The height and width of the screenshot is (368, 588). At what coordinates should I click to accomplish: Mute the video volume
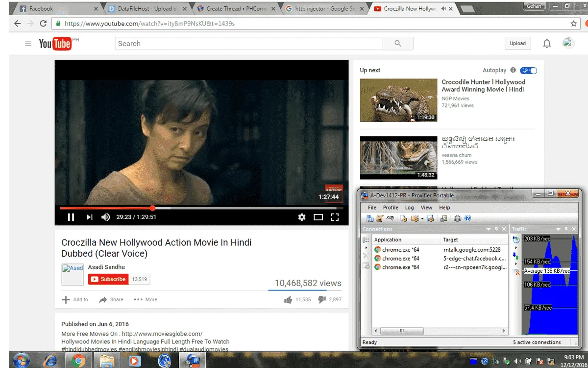click(105, 217)
